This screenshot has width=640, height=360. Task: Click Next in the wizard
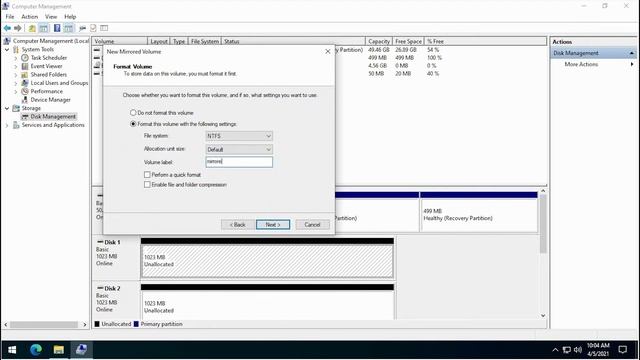(273, 224)
